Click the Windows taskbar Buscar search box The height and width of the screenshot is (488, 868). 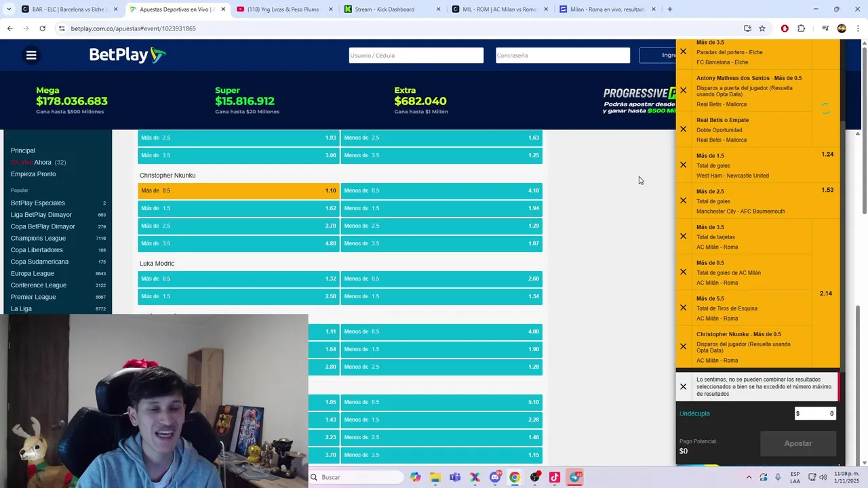coord(356,477)
